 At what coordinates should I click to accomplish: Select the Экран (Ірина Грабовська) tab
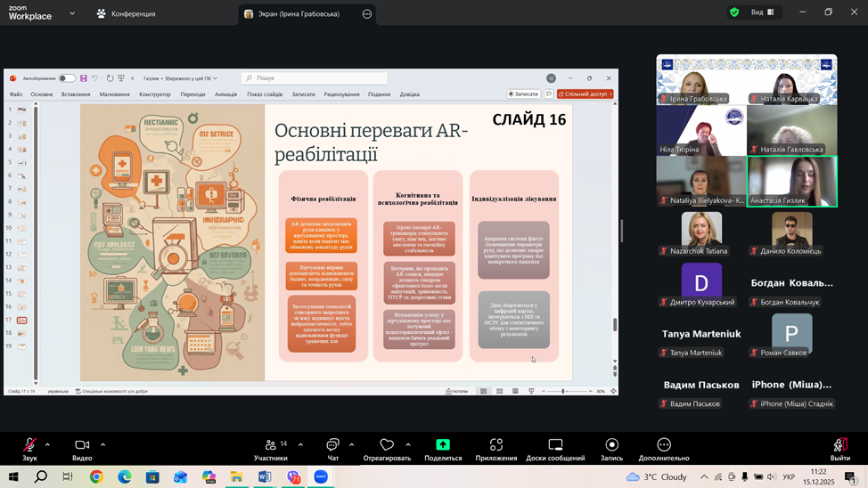[x=298, y=13]
